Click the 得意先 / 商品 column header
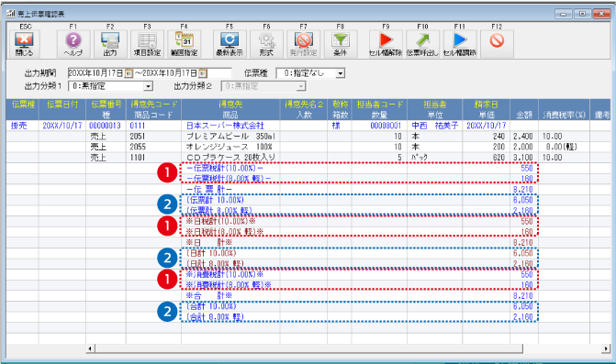 tap(230, 109)
